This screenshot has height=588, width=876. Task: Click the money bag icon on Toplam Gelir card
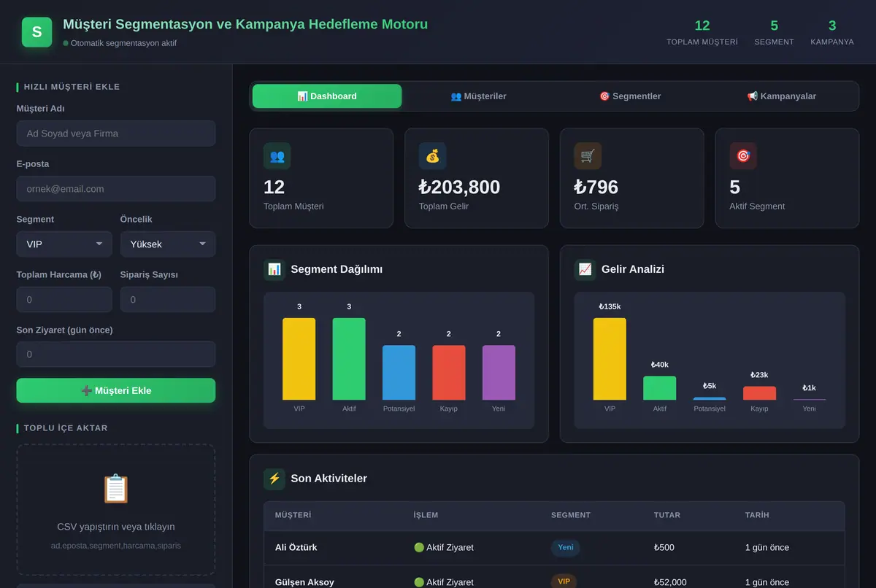click(x=433, y=156)
